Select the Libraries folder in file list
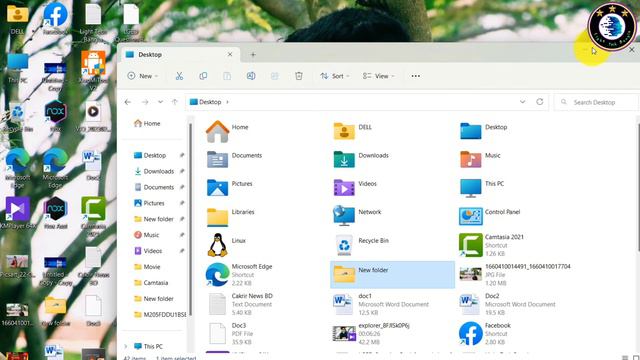640x360 pixels. (231, 216)
